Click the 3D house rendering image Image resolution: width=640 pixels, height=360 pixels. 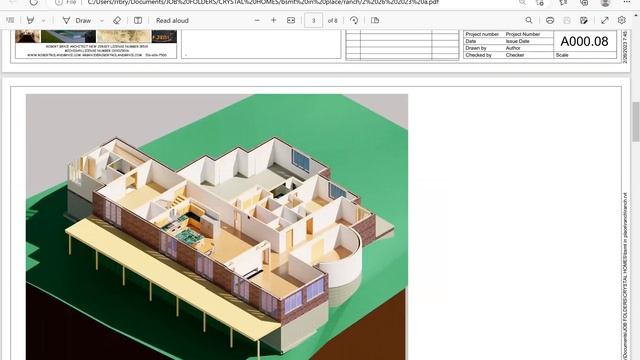click(x=217, y=227)
